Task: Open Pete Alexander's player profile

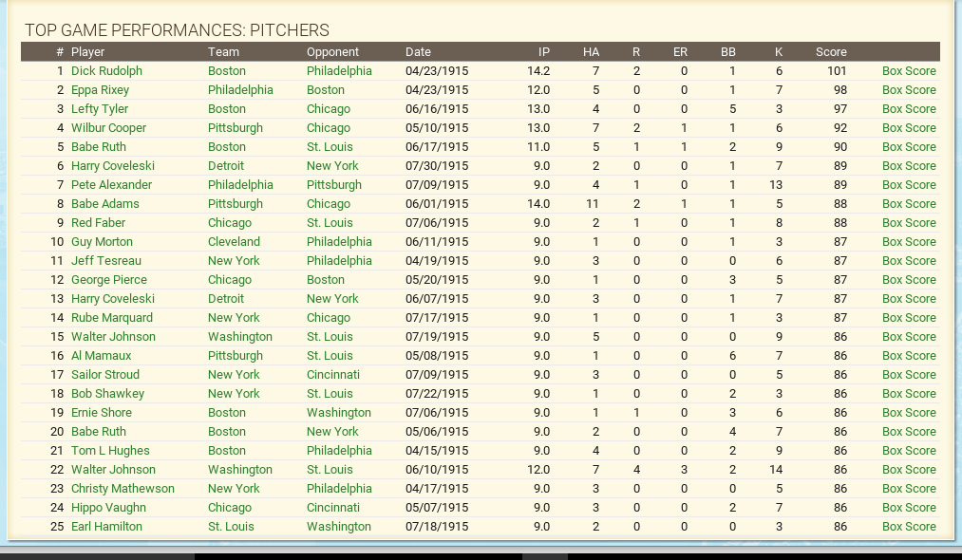Action: pos(111,185)
